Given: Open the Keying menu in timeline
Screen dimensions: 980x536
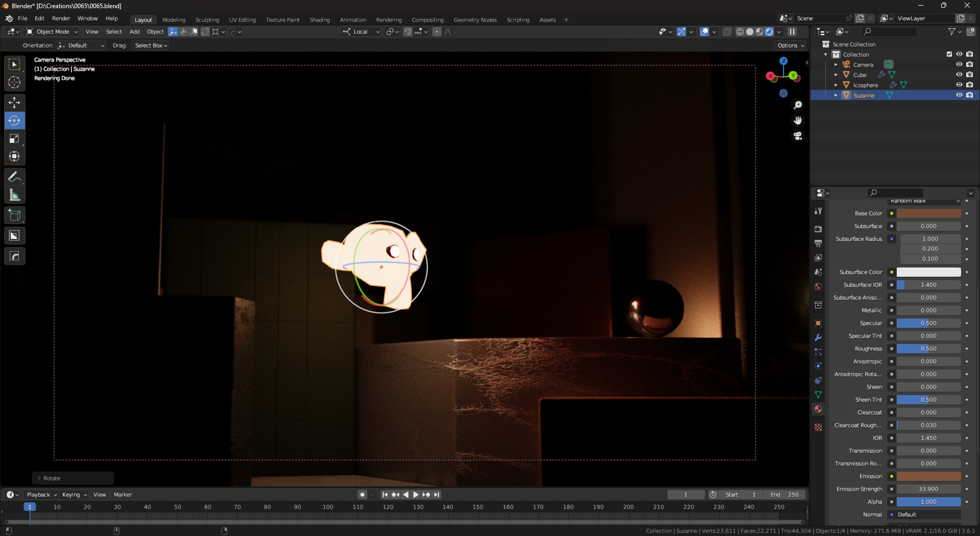Looking at the screenshot, I should point(74,495).
